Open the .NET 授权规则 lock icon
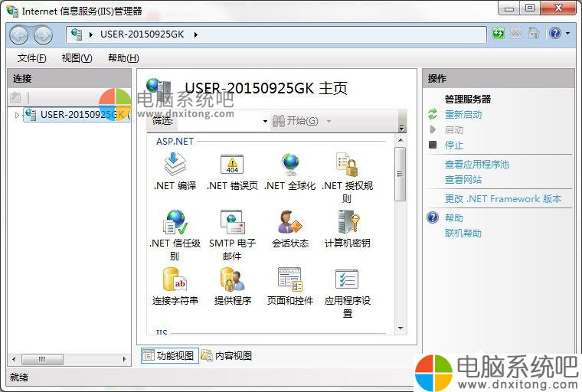 [347, 165]
